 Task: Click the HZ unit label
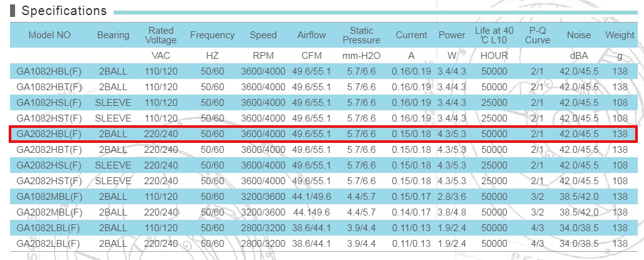click(x=212, y=55)
